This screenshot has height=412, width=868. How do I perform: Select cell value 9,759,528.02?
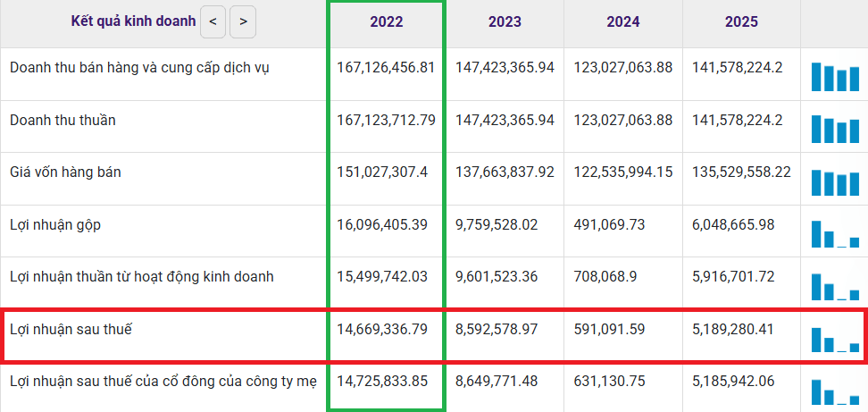497,225
